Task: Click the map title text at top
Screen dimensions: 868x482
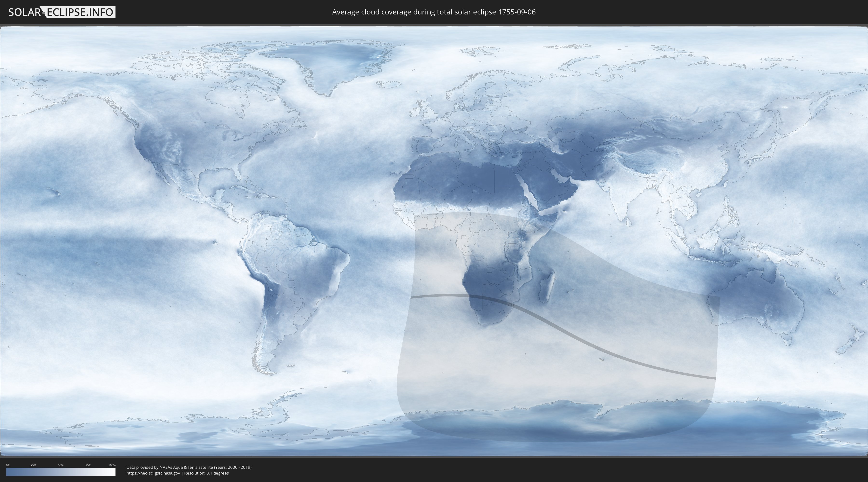Action: pyautogui.click(x=434, y=12)
